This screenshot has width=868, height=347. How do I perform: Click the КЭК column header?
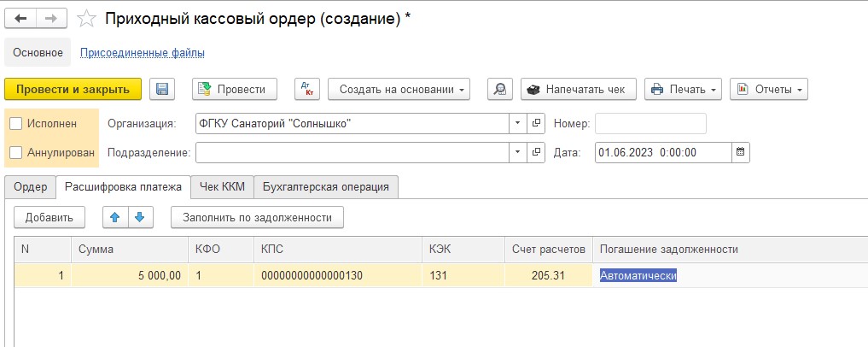coord(463,250)
